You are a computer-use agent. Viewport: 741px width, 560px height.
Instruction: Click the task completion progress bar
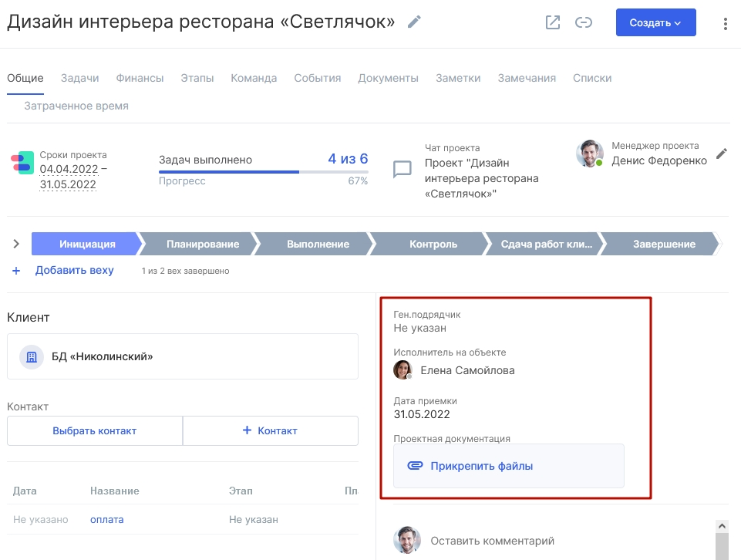[263, 172]
